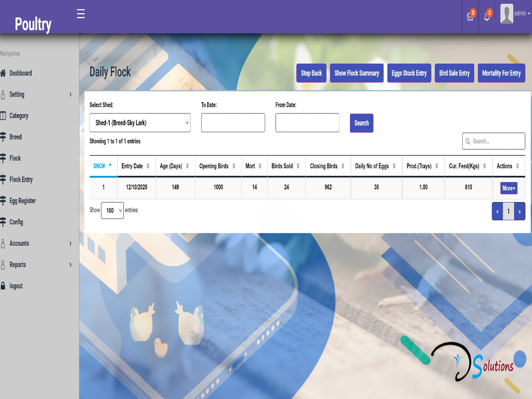The height and width of the screenshot is (399, 532).
Task: Click the admin user avatar
Action: [507, 14]
